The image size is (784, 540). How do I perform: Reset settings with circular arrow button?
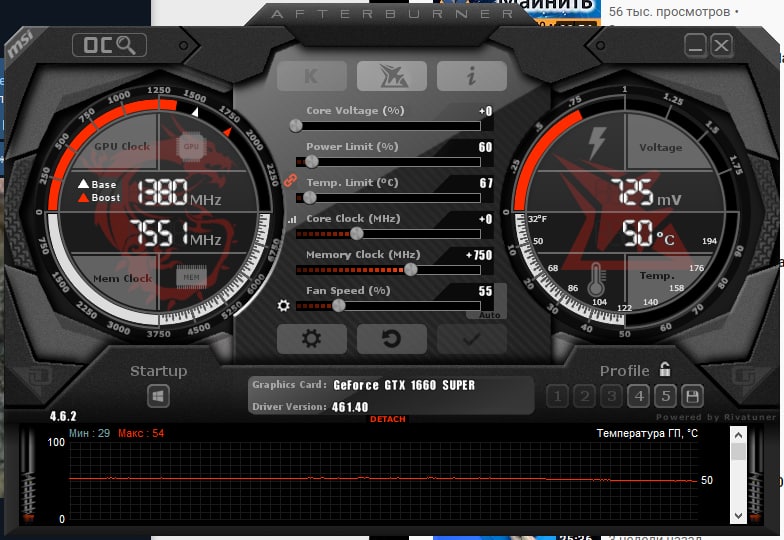tap(392, 339)
